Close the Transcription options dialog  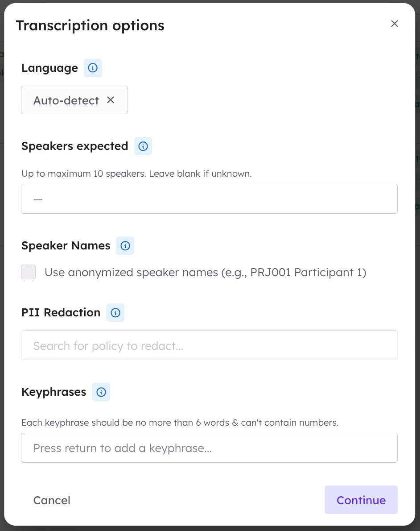[394, 24]
